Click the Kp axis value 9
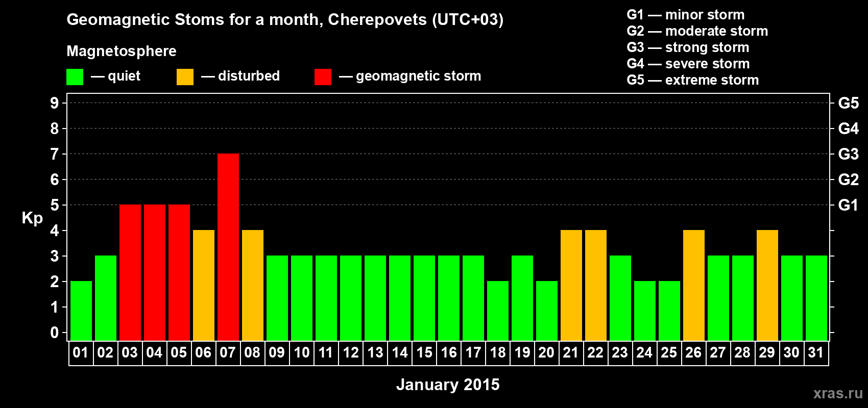 coord(55,103)
